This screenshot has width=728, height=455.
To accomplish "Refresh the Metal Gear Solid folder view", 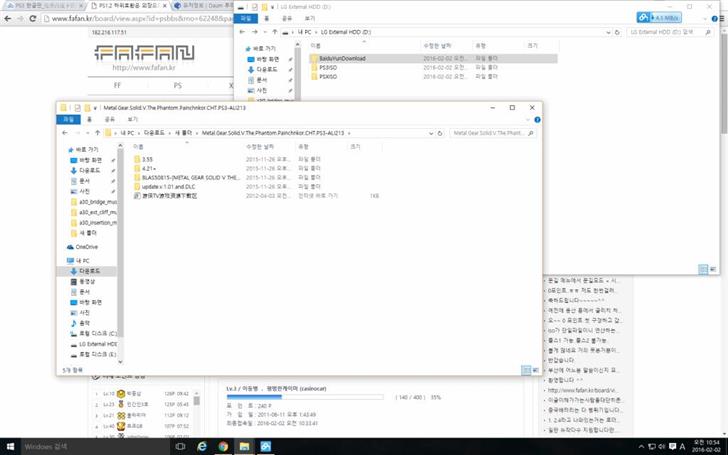I will (440, 133).
